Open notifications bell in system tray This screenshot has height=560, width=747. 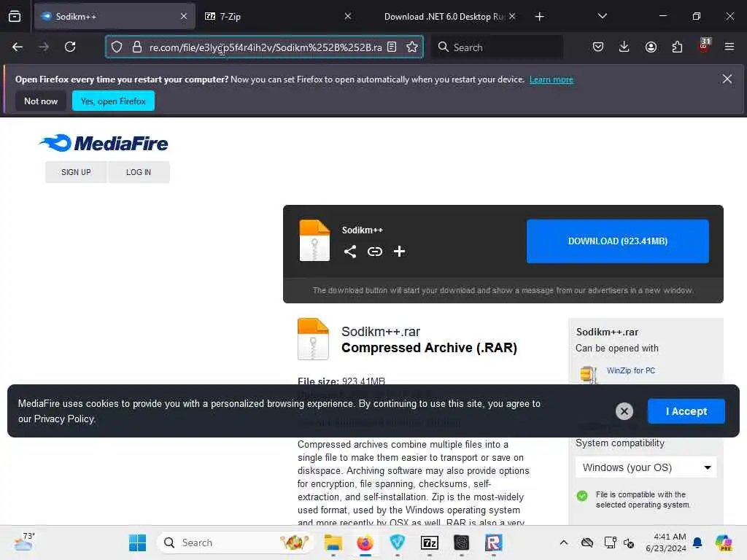[697, 542]
